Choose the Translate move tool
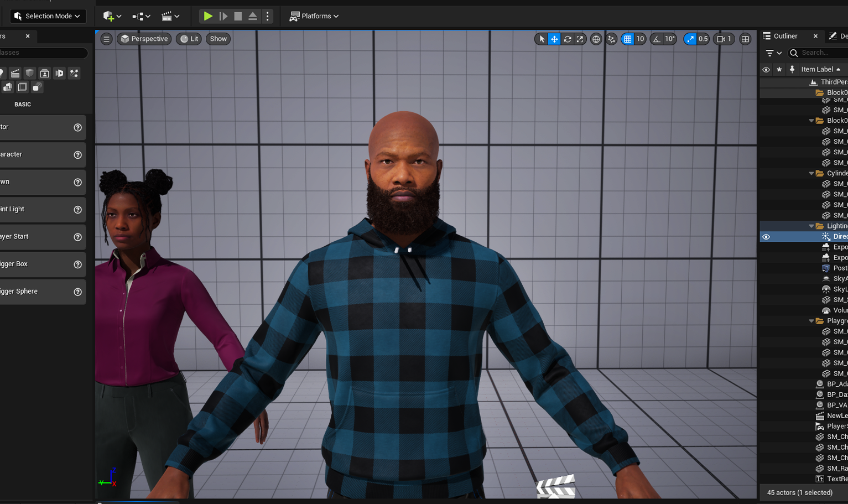The width and height of the screenshot is (848, 504). point(554,39)
